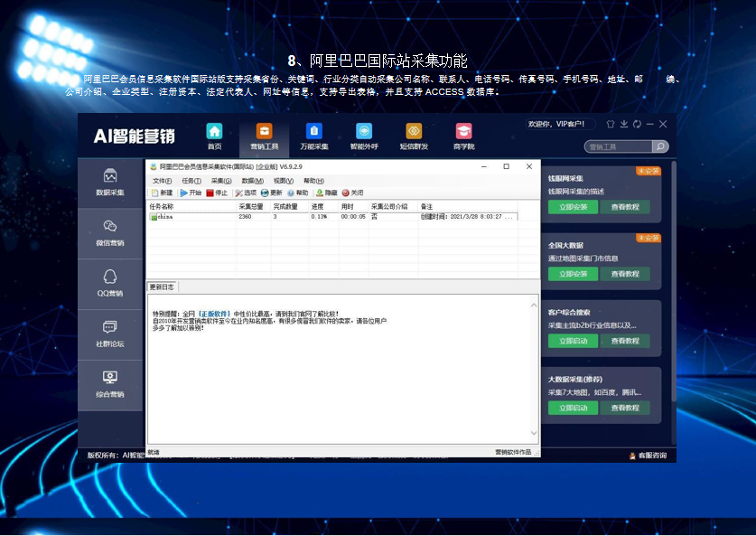The image size is (756, 536).
Task: Click the 完成数量 column header
Action: [x=289, y=206]
